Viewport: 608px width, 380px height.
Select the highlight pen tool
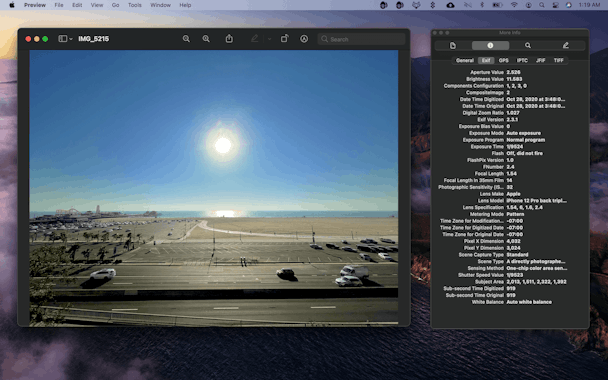click(x=254, y=39)
